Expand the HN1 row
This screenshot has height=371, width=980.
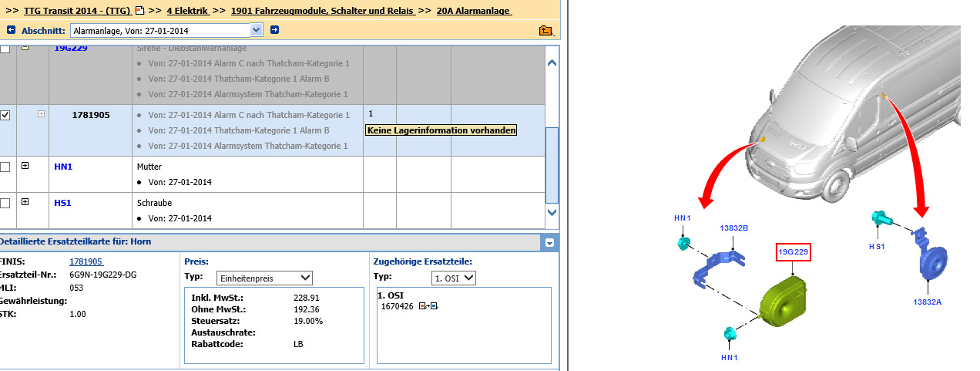click(25, 166)
